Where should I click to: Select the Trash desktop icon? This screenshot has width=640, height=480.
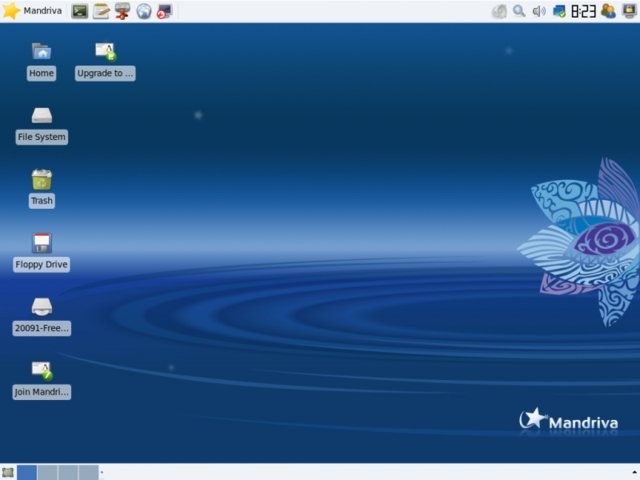point(42,189)
